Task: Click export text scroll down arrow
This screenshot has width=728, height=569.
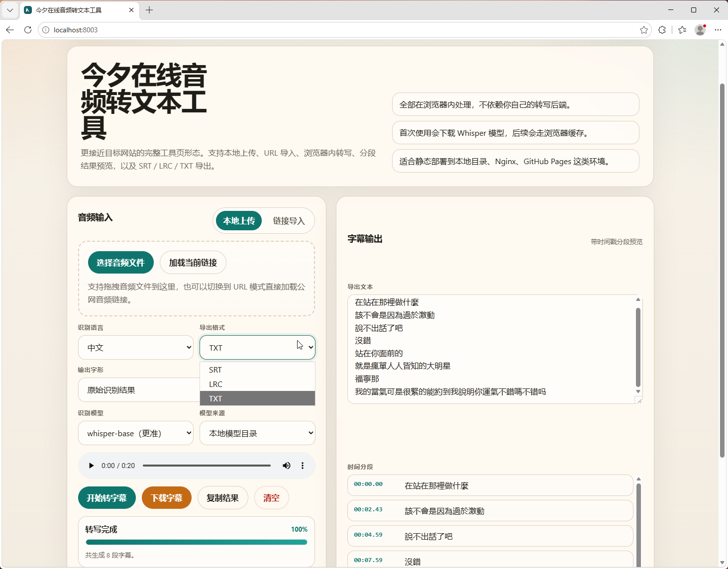Action: point(638,392)
